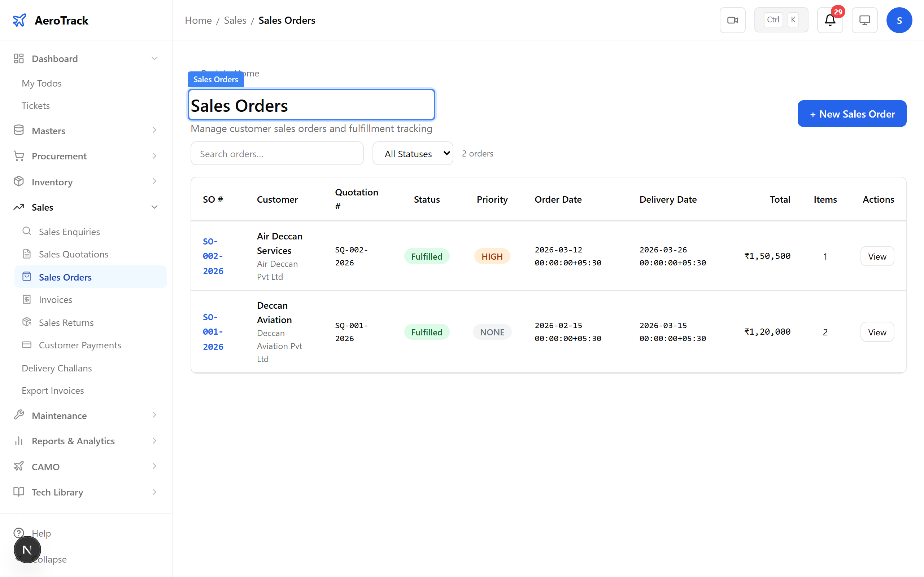Viewport: 924px width, 577px height.
Task: Open sales order SO-002-2026
Action: (213, 256)
